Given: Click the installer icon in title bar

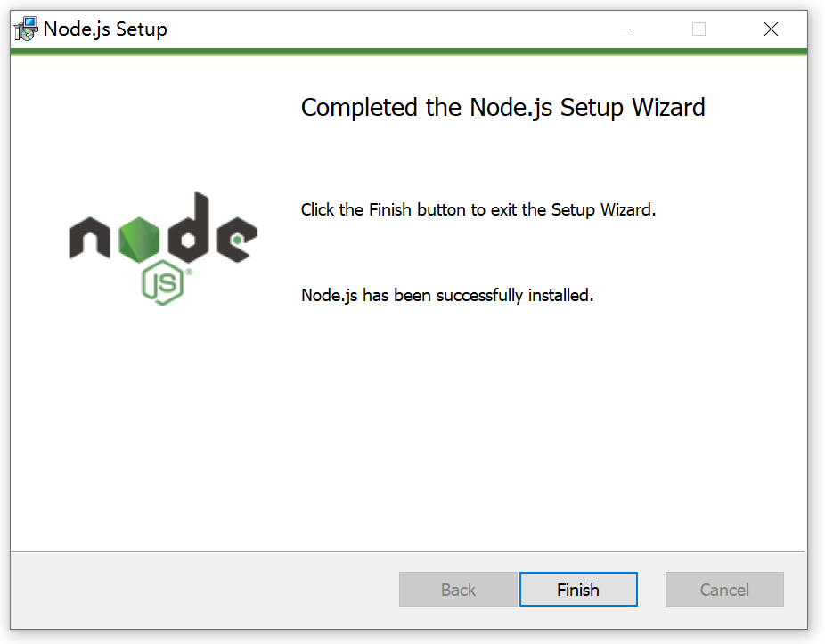Looking at the screenshot, I should pos(26,29).
